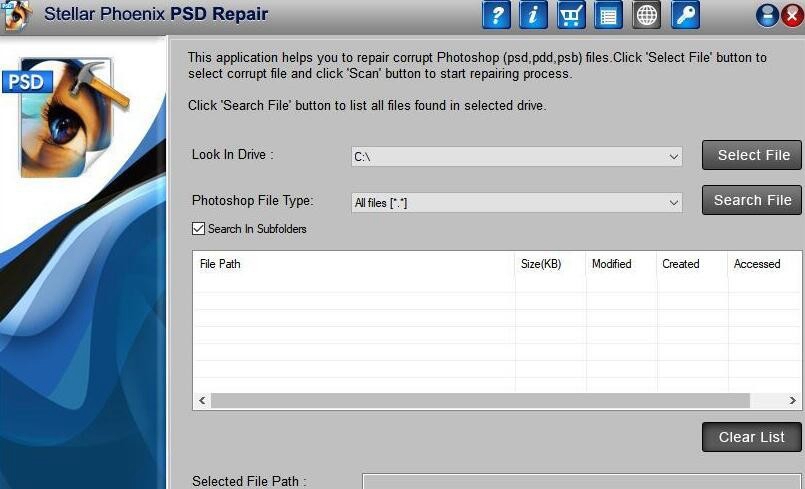Image resolution: width=805 pixels, height=489 pixels.
Task: Sort by Size(KB) column header
Action: [x=550, y=264]
